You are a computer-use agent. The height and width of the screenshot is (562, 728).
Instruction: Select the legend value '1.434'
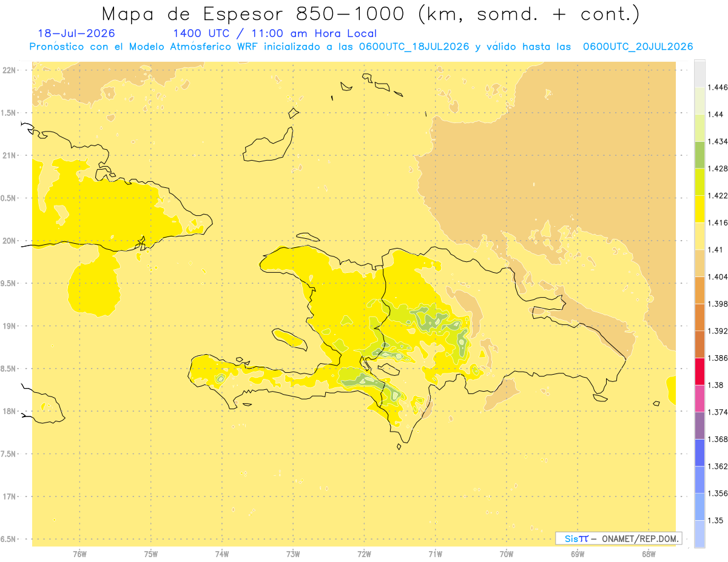coord(717,141)
